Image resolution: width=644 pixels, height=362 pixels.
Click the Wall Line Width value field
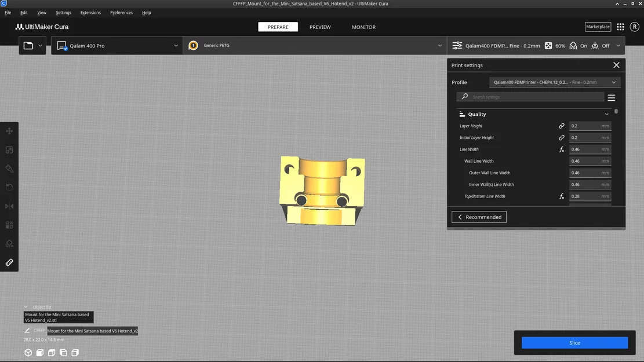590,161
